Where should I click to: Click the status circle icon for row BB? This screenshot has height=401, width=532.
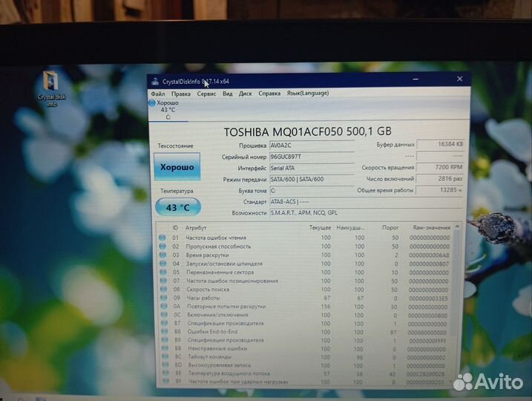[165, 348]
